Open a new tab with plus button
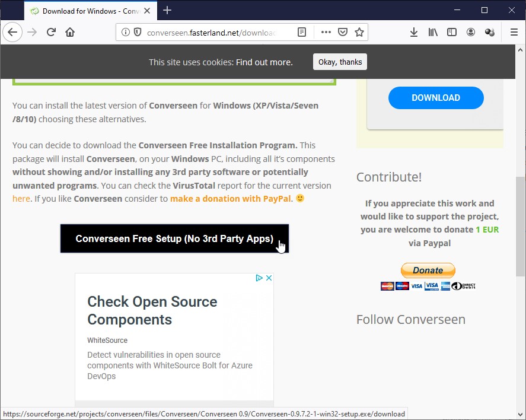The image size is (526, 420). 167,11
